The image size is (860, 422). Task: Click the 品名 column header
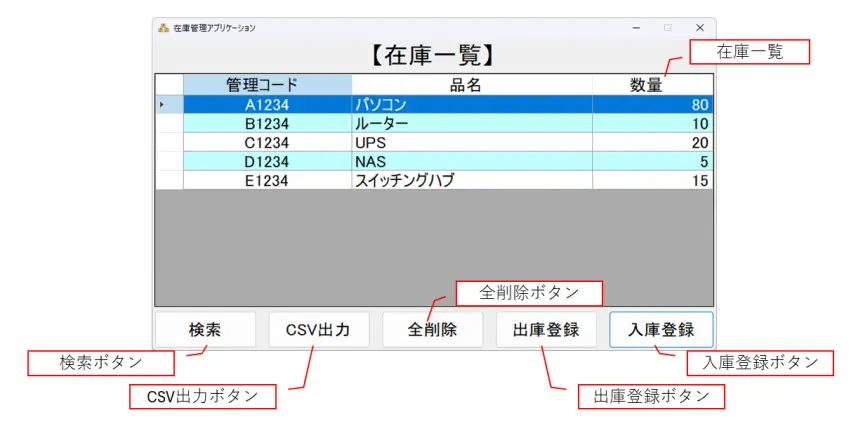471,85
